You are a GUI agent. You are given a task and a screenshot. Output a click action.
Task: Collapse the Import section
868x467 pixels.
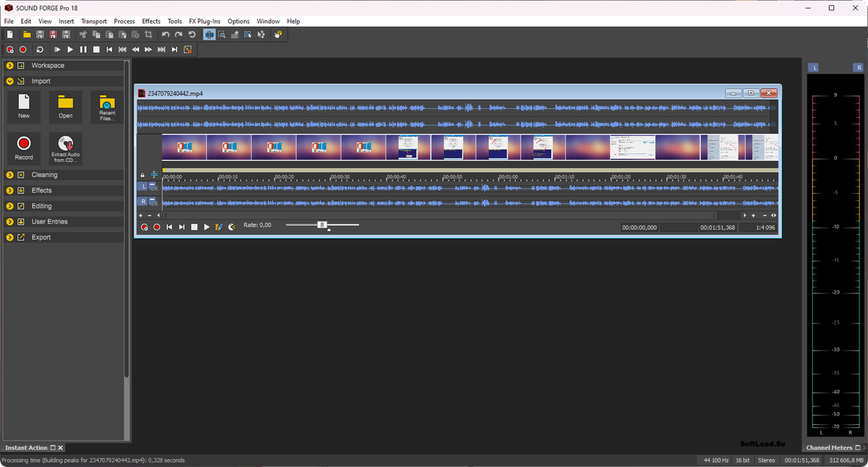10,81
